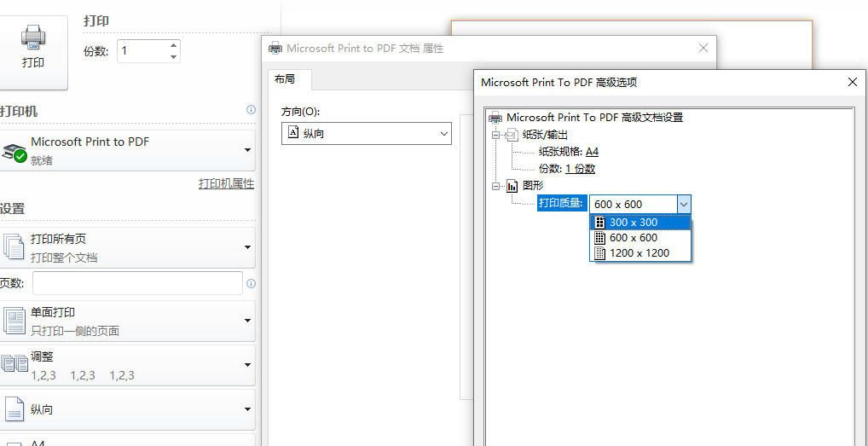This screenshot has height=446, width=868.
Task: Click the 就绪 printer status text
Action: click(42, 161)
